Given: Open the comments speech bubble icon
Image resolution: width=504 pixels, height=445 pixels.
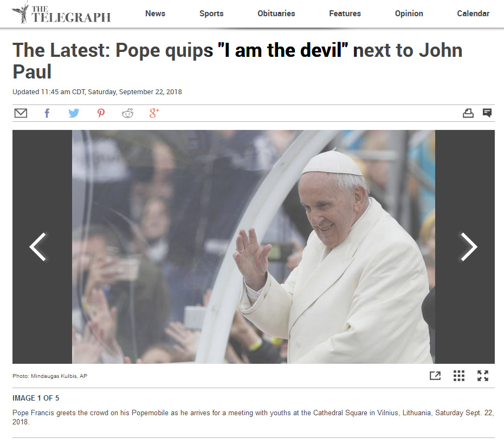Looking at the screenshot, I should click(487, 113).
